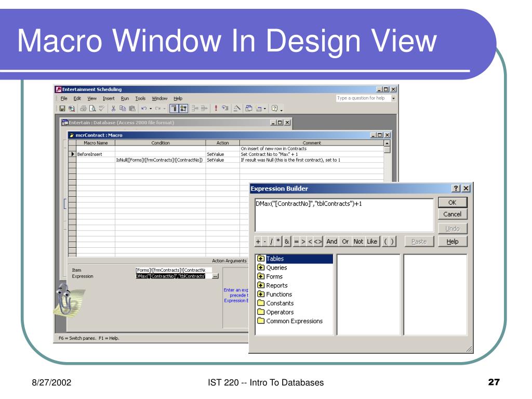Click the Or operator button
The image size is (532, 399).
(x=345, y=242)
